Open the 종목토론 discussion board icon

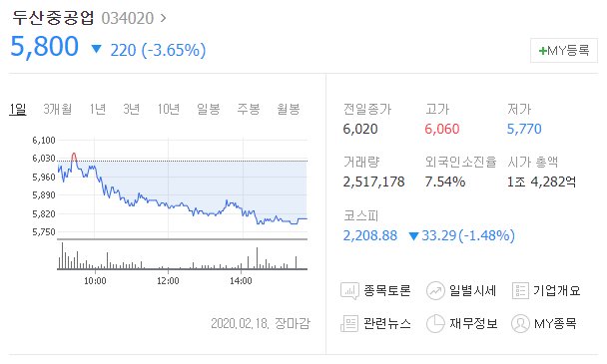349,291
